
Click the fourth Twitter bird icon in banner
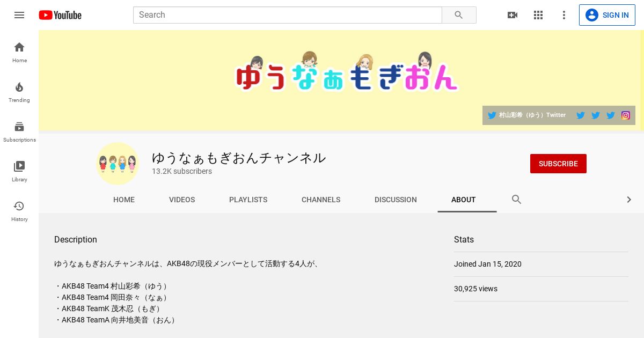pyautogui.click(x=611, y=115)
